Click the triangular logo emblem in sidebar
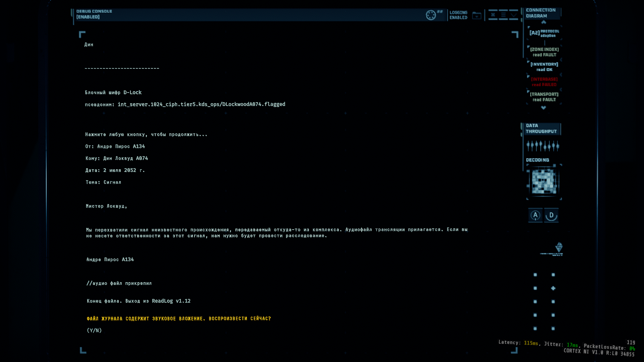644x362 pixels. [559, 247]
